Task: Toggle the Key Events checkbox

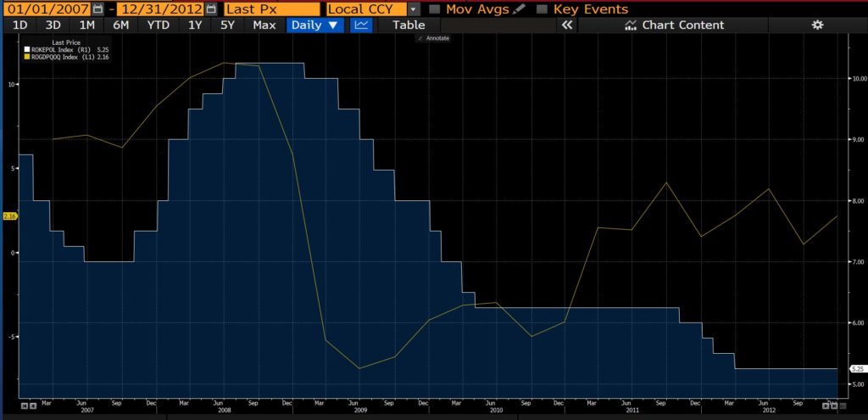Action: [x=542, y=9]
